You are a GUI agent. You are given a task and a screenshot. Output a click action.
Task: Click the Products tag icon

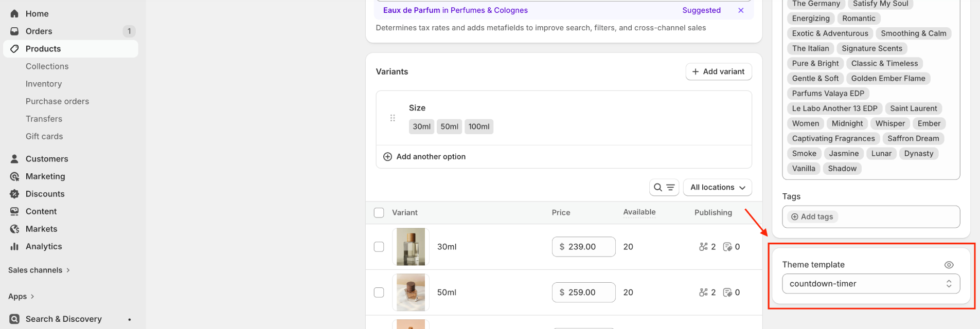pos(14,49)
